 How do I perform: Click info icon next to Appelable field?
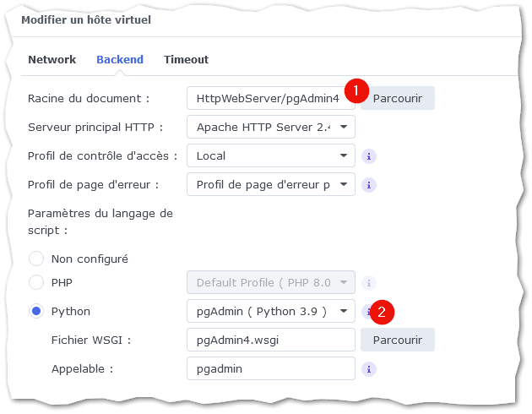(x=369, y=369)
